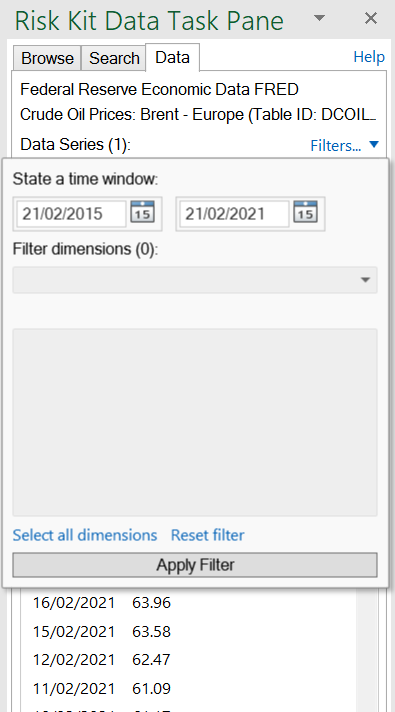
Task: Click the start date field 21/02/2015
Action: (71, 214)
